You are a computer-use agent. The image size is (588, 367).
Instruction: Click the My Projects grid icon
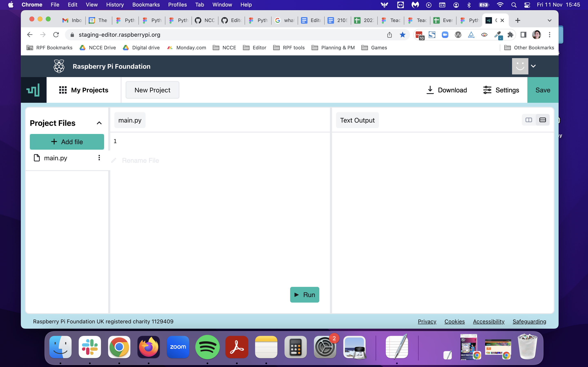click(x=63, y=90)
